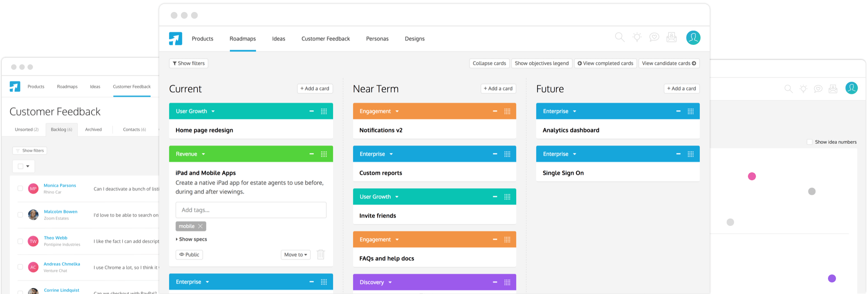Go to Ideas in front window
The image size is (868, 294).
[279, 39]
